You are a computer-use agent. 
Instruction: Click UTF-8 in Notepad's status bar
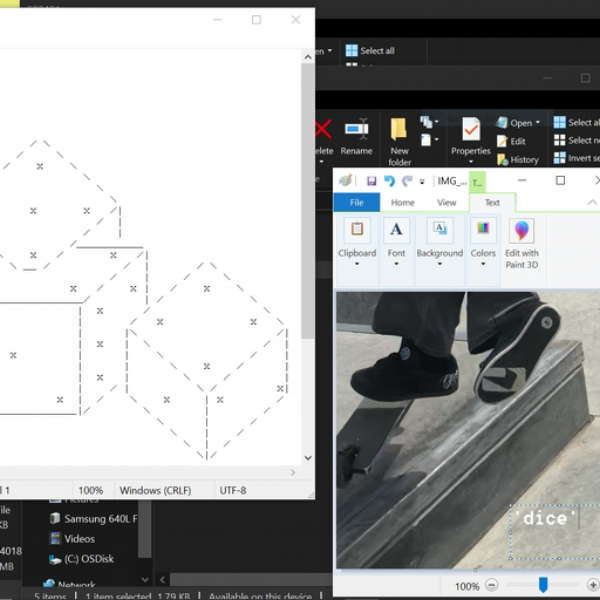click(x=233, y=490)
